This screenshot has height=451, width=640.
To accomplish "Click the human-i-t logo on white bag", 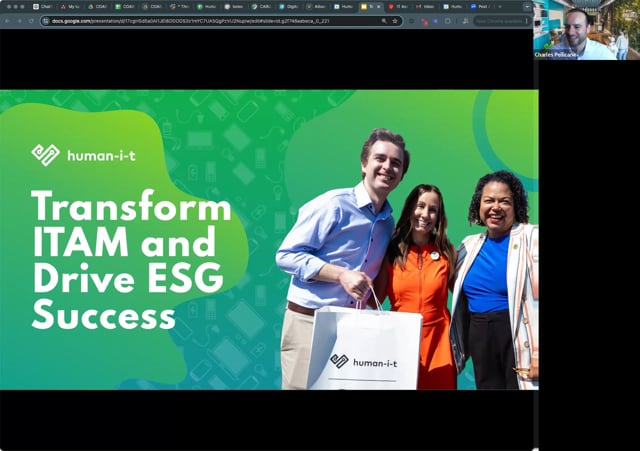I will [363, 362].
